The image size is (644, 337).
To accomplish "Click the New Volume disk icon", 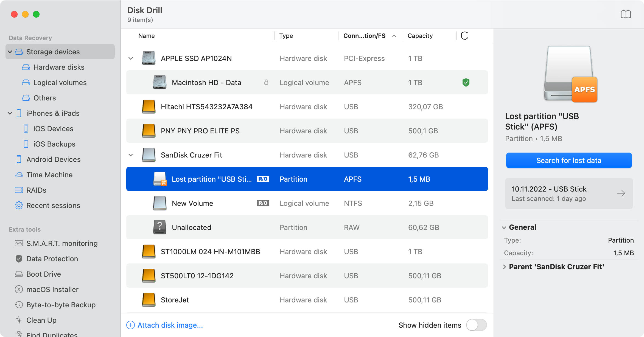I will coord(159,203).
